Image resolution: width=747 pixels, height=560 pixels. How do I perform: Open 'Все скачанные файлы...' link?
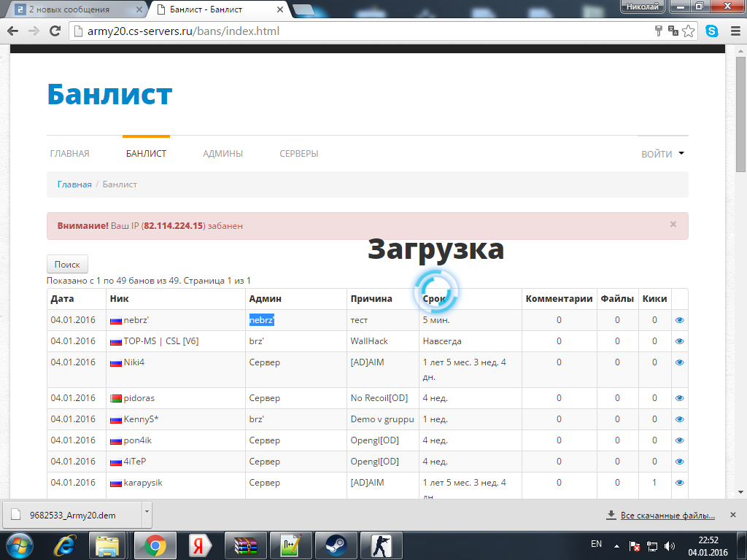pyautogui.click(x=667, y=516)
